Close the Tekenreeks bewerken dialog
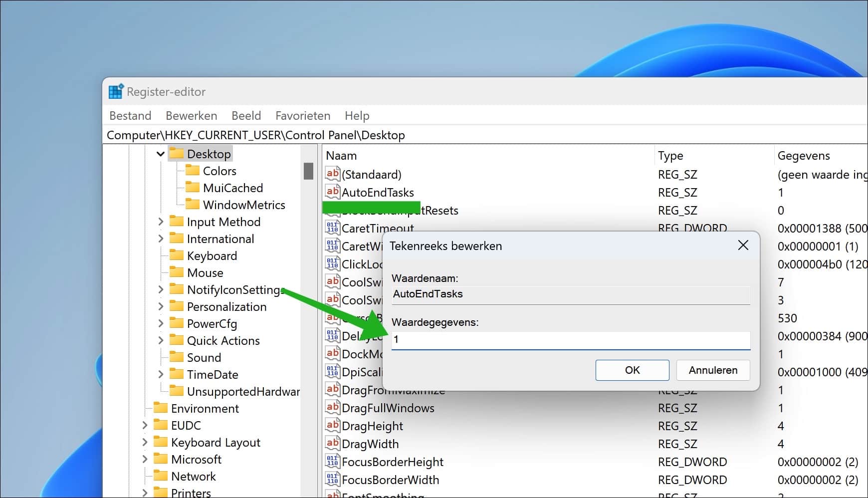This screenshot has width=868, height=498. point(743,246)
